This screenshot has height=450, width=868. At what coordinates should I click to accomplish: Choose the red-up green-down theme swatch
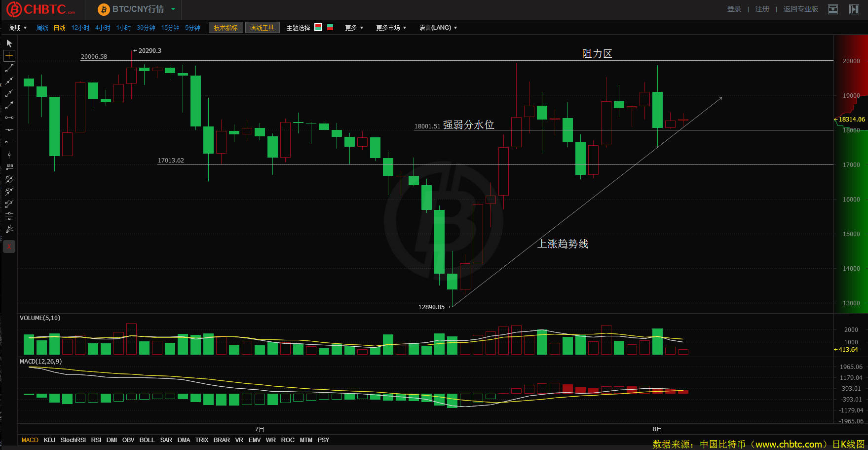click(x=318, y=28)
